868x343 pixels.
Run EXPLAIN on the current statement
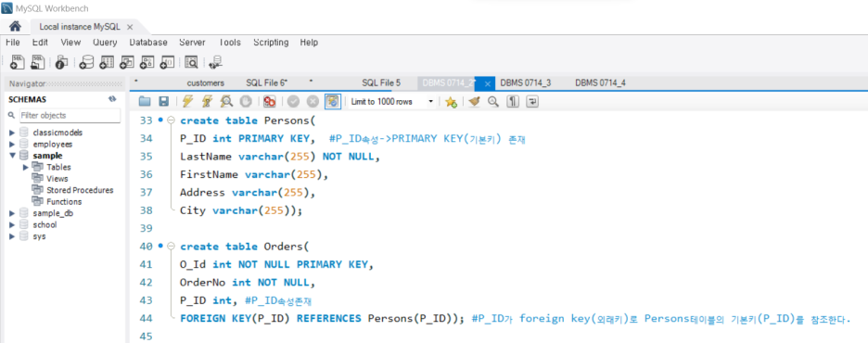226,101
